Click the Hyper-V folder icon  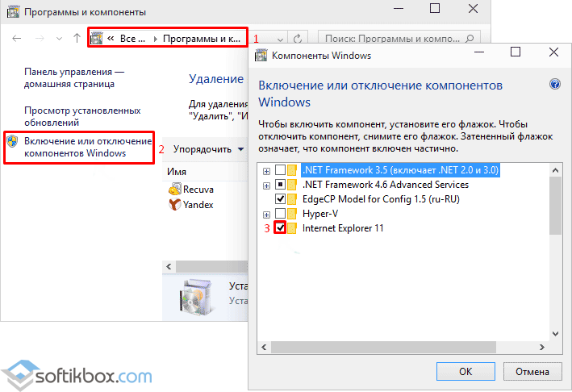pos(294,214)
